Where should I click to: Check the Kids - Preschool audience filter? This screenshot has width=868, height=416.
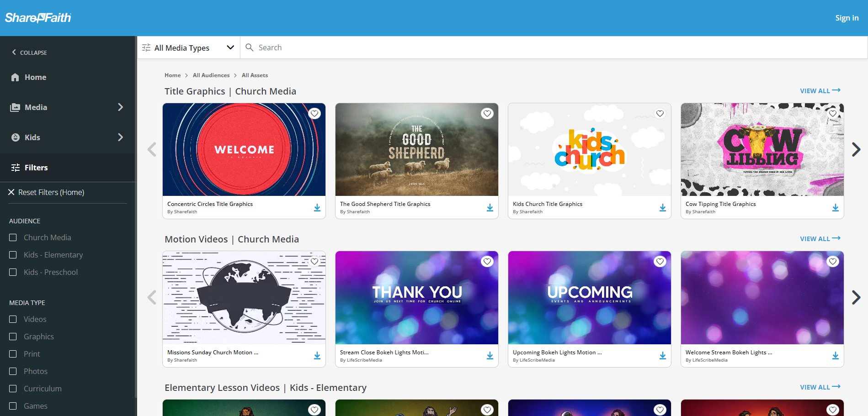point(13,272)
